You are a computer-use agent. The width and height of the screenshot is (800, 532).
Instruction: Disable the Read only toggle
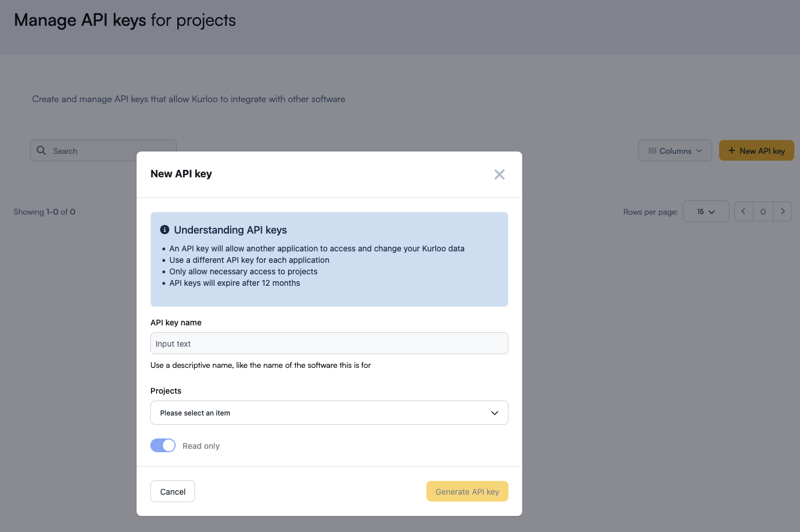point(163,445)
